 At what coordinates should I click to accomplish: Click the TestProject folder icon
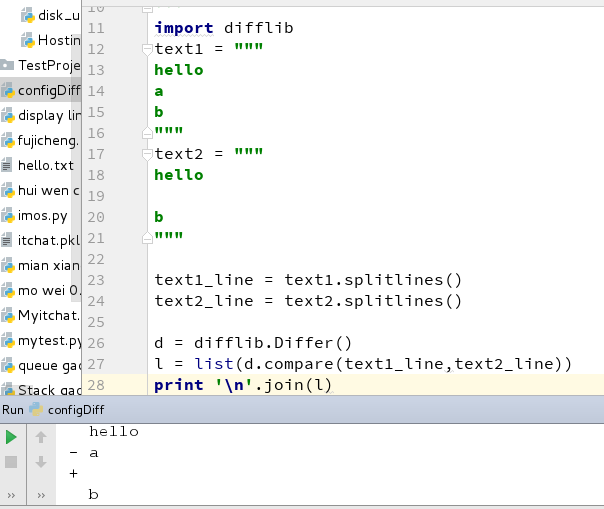(x=7, y=65)
